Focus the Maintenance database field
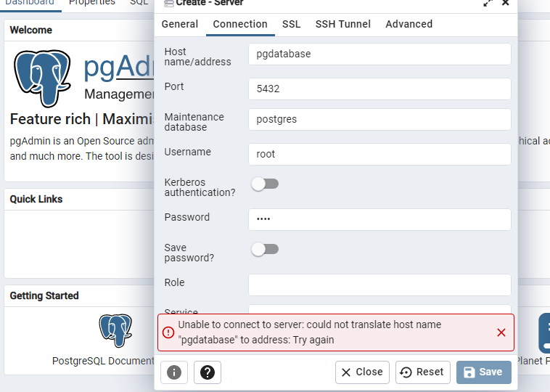The width and height of the screenshot is (550, 392). click(x=379, y=119)
